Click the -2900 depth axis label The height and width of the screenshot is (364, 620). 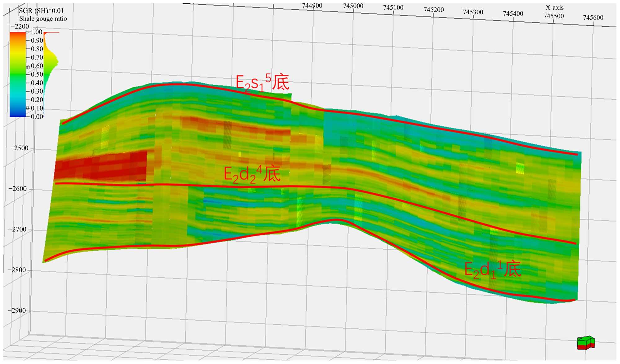pyautogui.click(x=17, y=311)
